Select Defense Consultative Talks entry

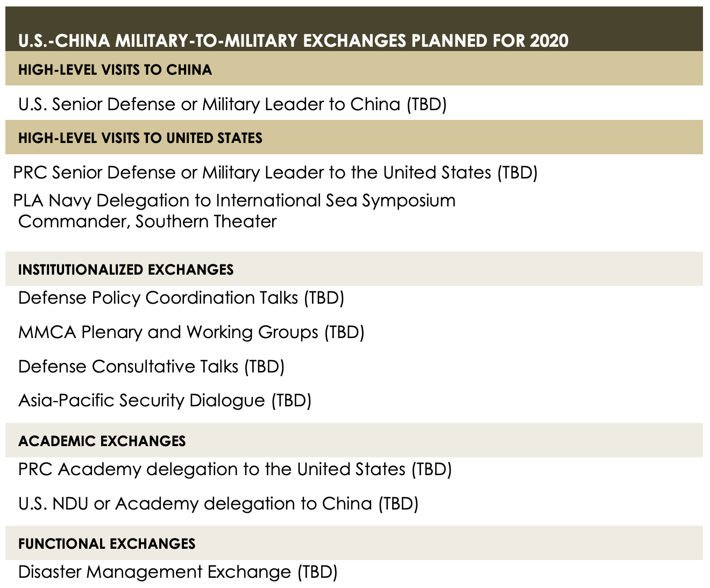[x=151, y=367]
